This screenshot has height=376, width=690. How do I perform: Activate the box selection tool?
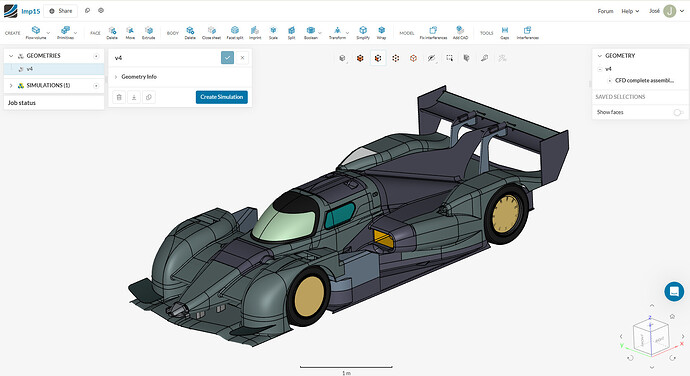[449, 58]
